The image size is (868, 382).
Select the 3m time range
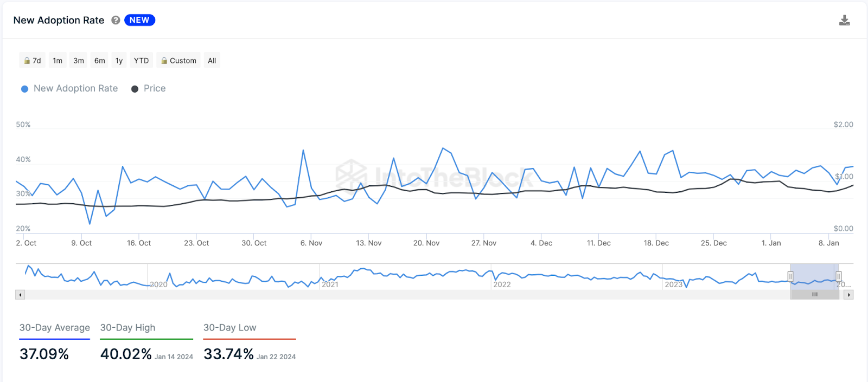79,60
